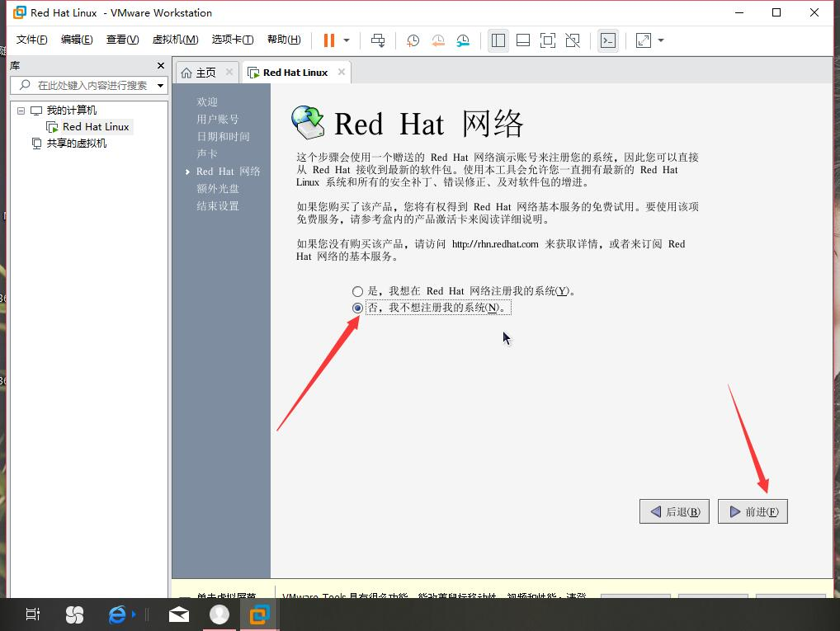Select 我的计算机 in the library tree
Screen dimensions: 840x631
[71, 111]
